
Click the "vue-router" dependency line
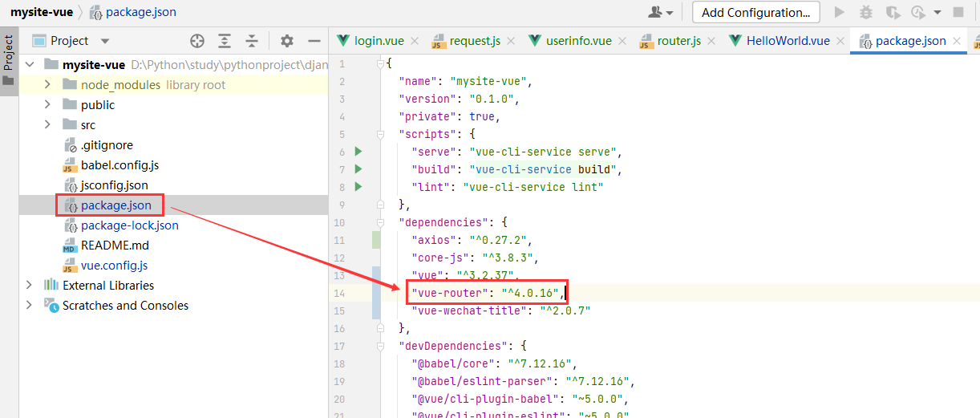(488, 293)
